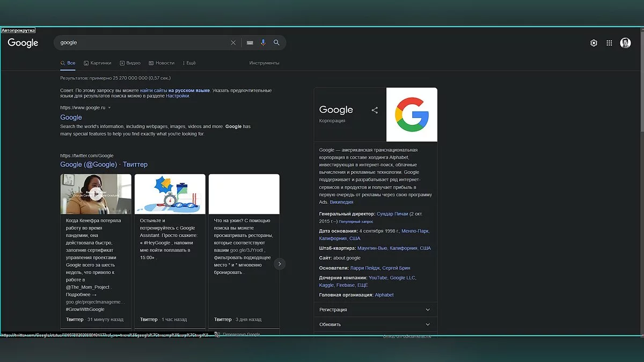Open the Настройки link
This screenshot has height=362, width=644.
click(177, 97)
